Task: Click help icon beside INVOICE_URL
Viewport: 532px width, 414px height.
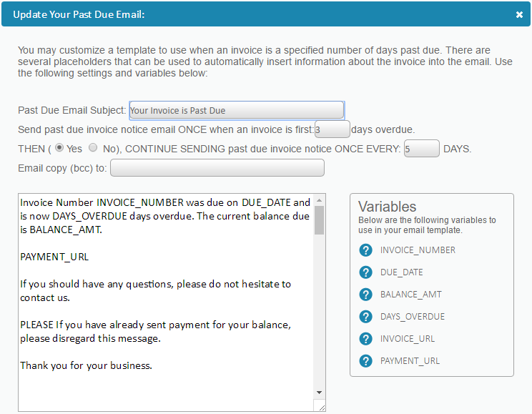Action: point(366,339)
